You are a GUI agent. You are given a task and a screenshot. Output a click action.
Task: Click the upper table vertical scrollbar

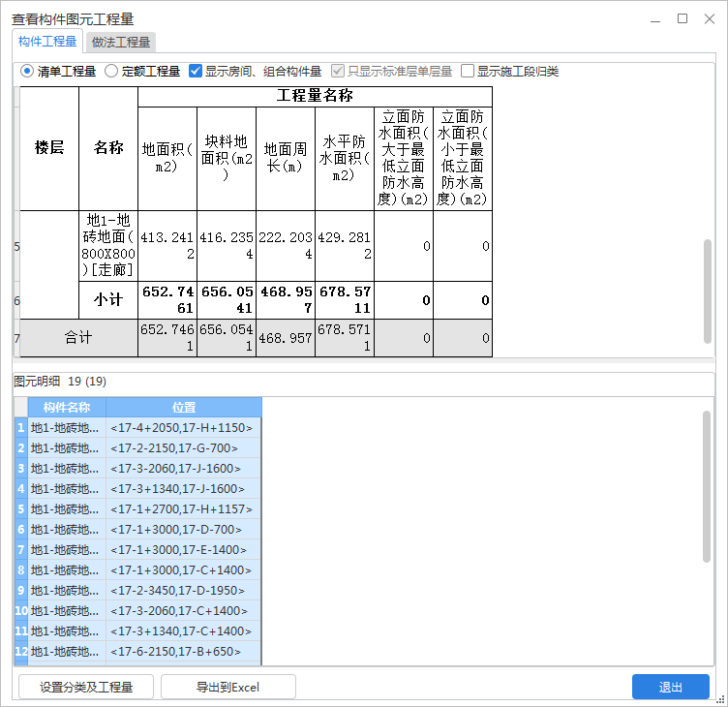pos(707,292)
